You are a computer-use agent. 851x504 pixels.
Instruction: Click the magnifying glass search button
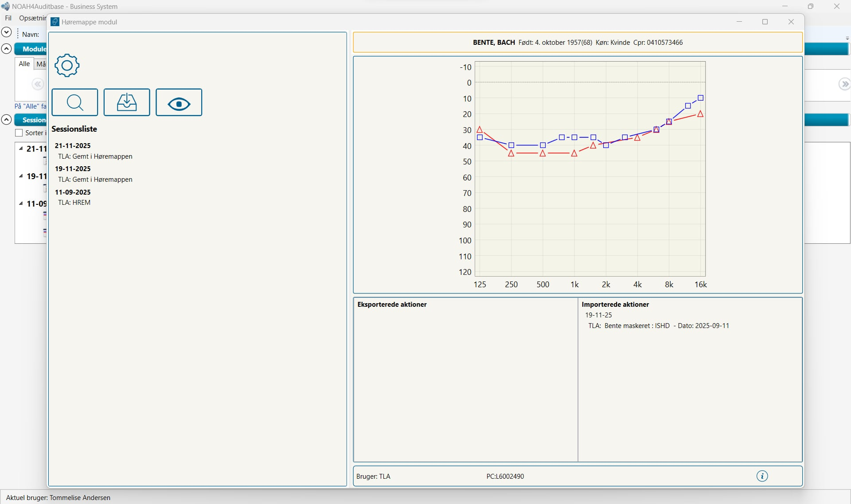coord(75,102)
